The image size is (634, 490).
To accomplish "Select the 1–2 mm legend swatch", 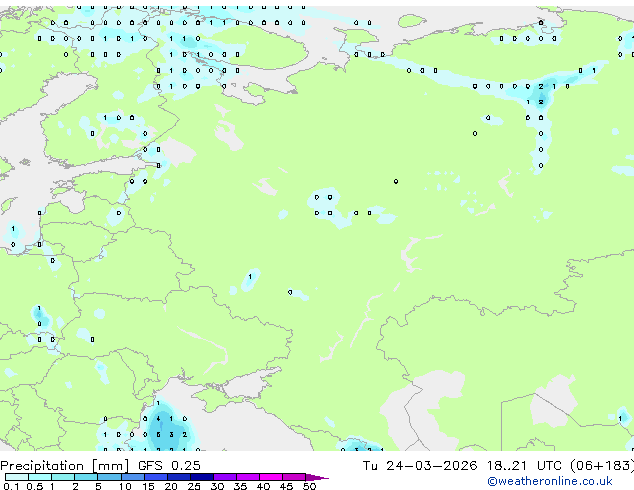I will click(63, 477).
